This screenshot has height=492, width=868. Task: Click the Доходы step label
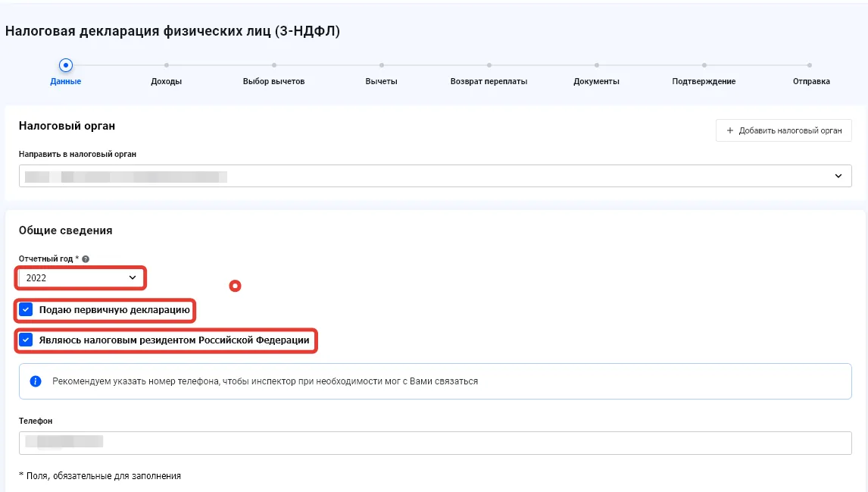point(166,81)
